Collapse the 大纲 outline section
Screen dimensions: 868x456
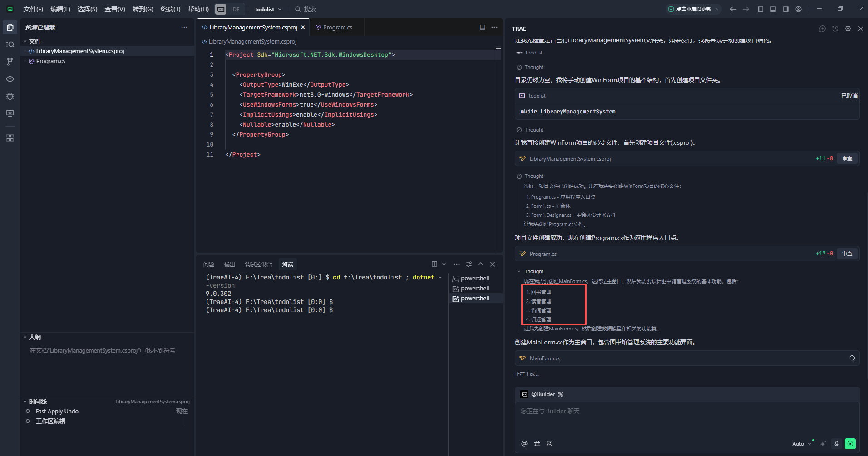coord(35,337)
